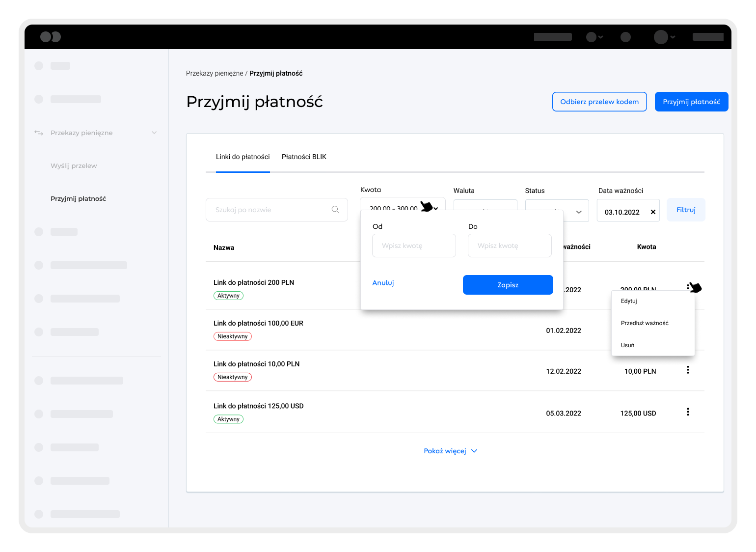Click the logo in the top bar
The width and height of the screenshot is (756, 552).
coord(51,37)
